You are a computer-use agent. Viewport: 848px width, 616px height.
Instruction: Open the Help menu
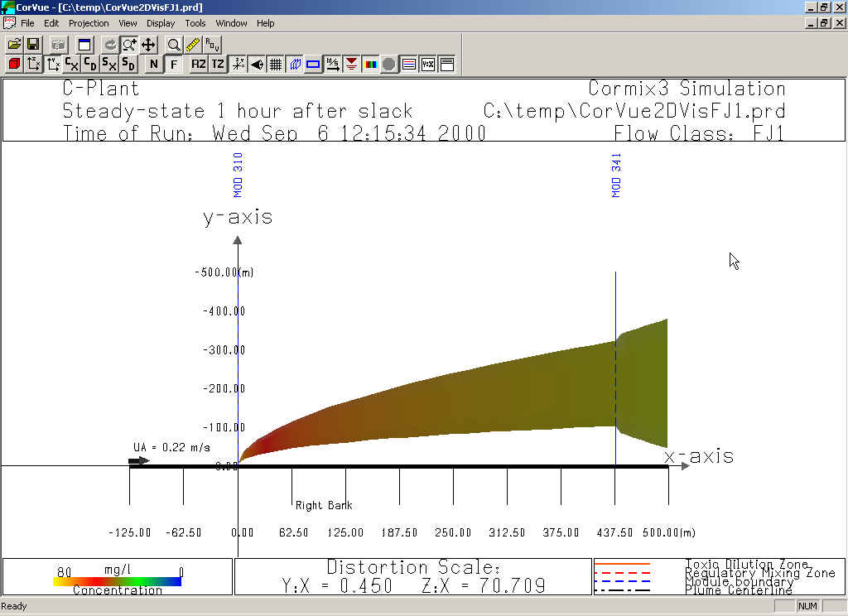tap(266, 23)
